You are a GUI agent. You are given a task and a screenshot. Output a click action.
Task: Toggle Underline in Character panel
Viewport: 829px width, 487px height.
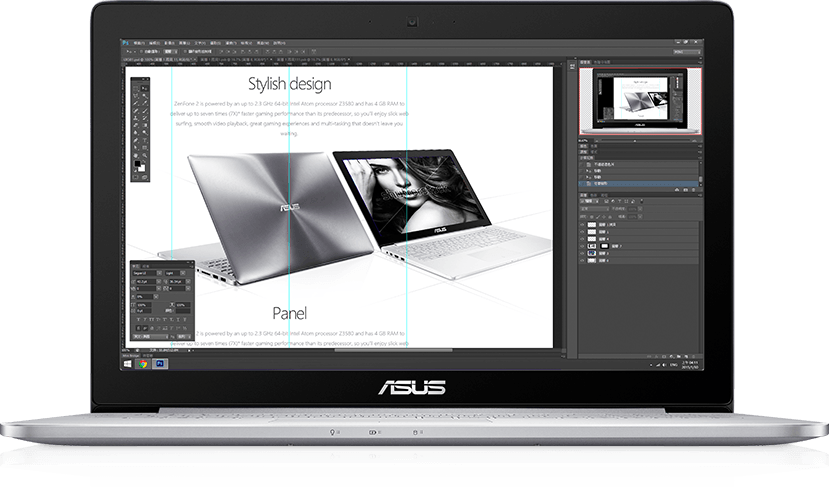tap(178, 319)
